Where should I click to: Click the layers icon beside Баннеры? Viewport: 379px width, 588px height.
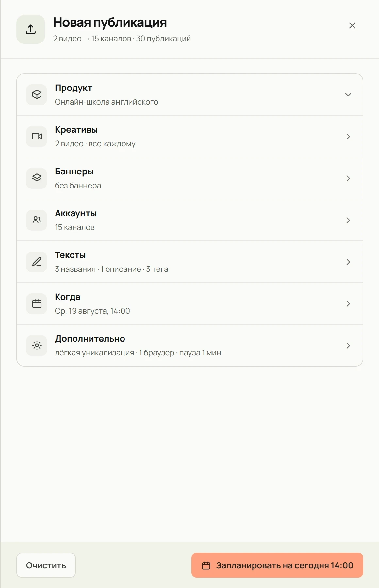[37, 178]
